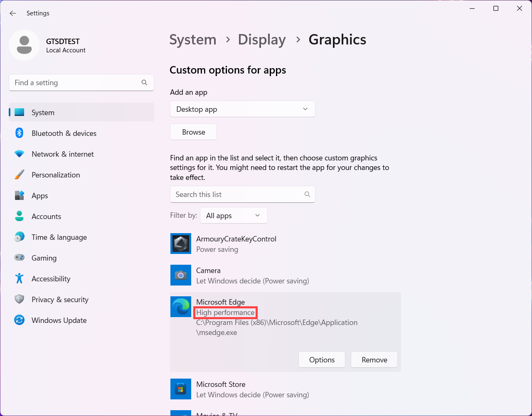Viewport: 532px width, 416px height.
Task: Click the Search this list field
Action: (x=237, y=194)
